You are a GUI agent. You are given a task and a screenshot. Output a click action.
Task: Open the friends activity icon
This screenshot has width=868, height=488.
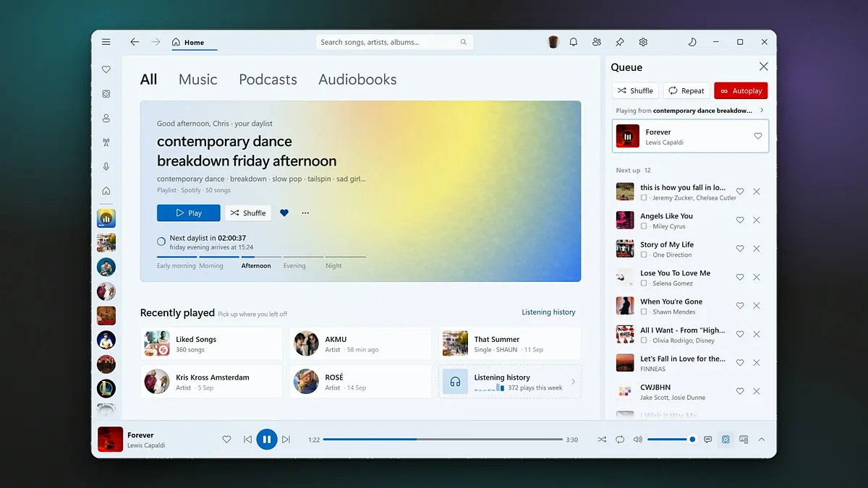pyautogui.click(x=597, y=42)
